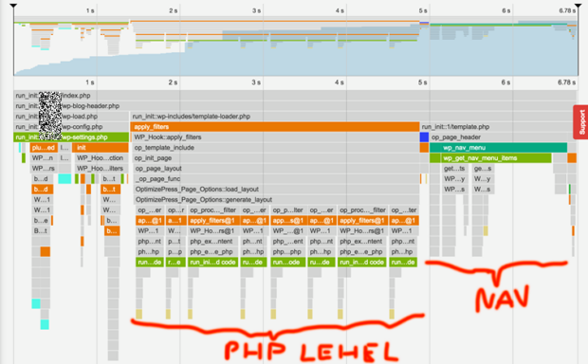Screen dimensions: 588x364
Task: Click OptimizePress_Page_Options::load_layout frame
Action: 274,190
